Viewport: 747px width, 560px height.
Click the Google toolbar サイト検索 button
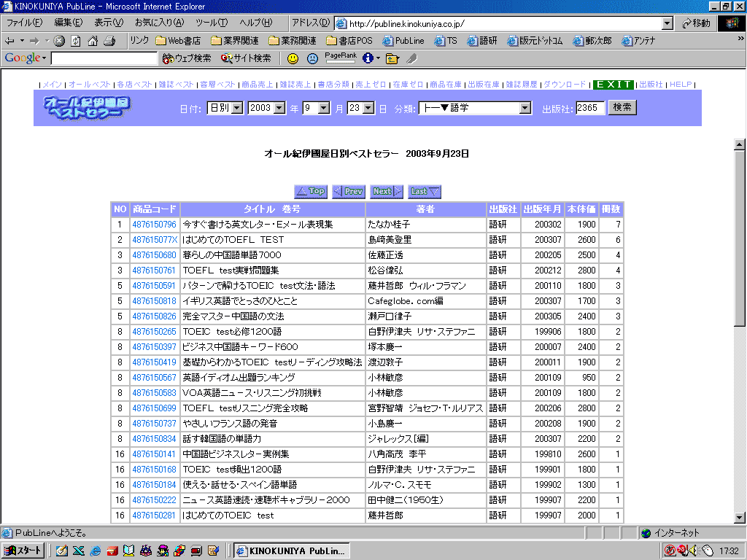(x=246, y=58)
